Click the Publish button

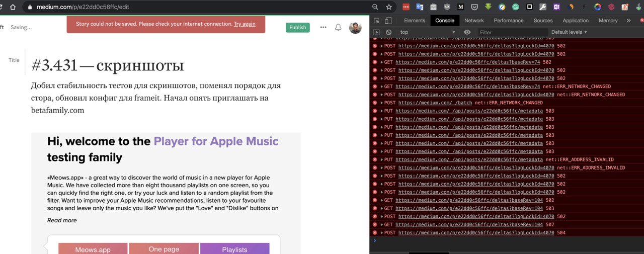click(298, 27)
